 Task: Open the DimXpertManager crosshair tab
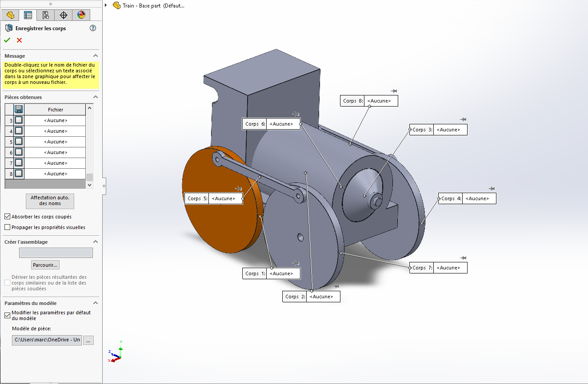(64, 15)
